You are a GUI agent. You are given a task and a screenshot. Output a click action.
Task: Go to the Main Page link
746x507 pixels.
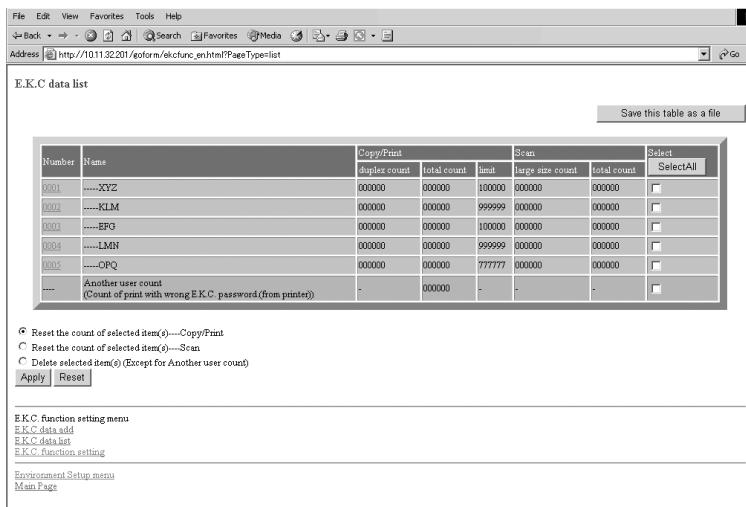[36, 486]
